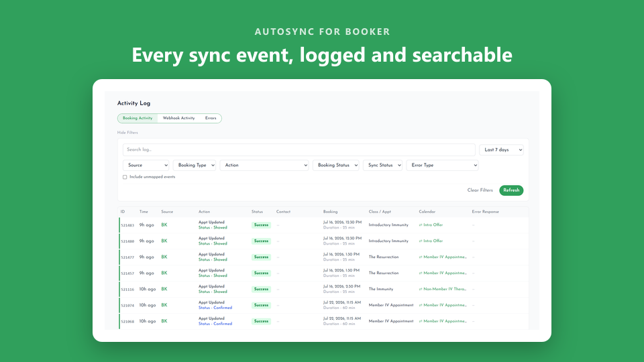Open the Booking Status filter dropdown
This screenshot has width=644, height=362.
335,165
